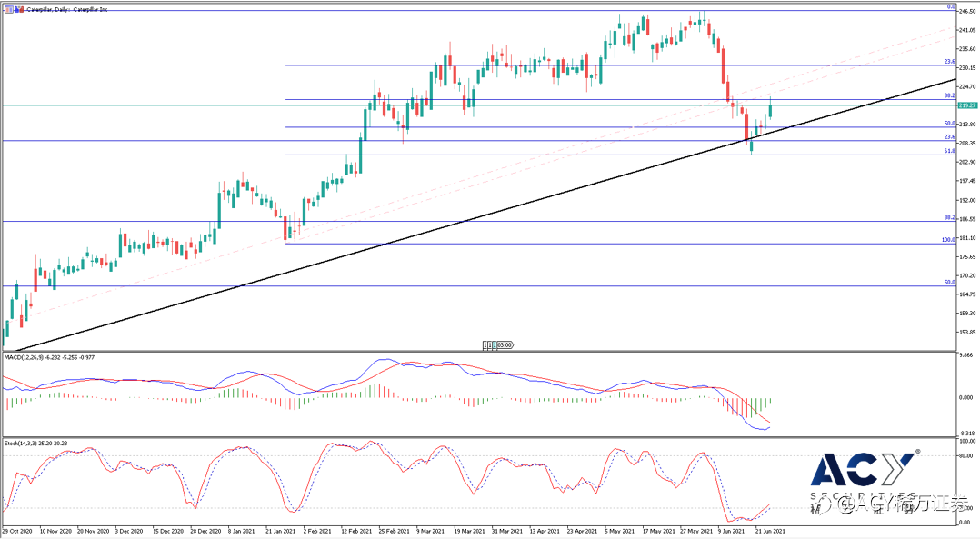
Task: Click the 21 Jun 2021 date label
Action: tap(770, 532)
